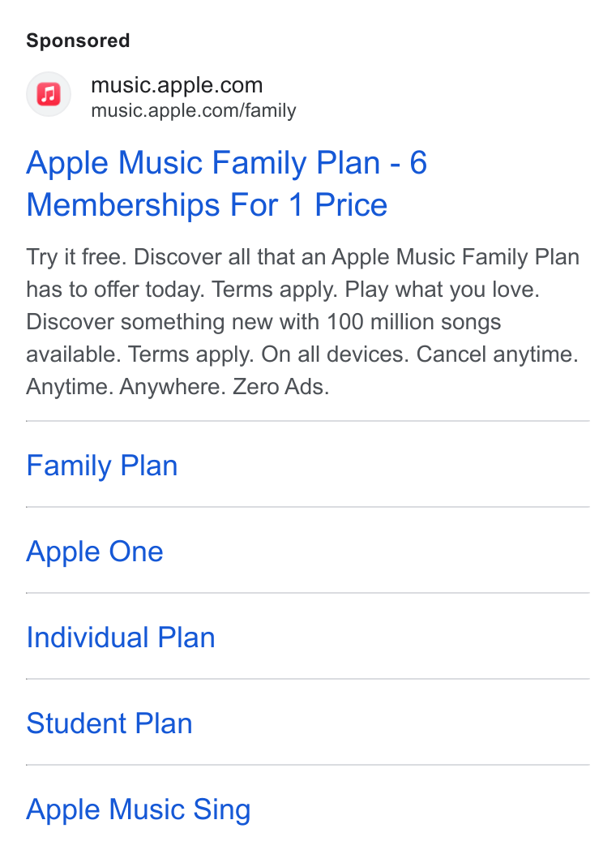Image resolution: width=616 pixels, height=850 pixels.
Task: Click the "Memberships For 1 Price" headline line
Action: point(207,205)
